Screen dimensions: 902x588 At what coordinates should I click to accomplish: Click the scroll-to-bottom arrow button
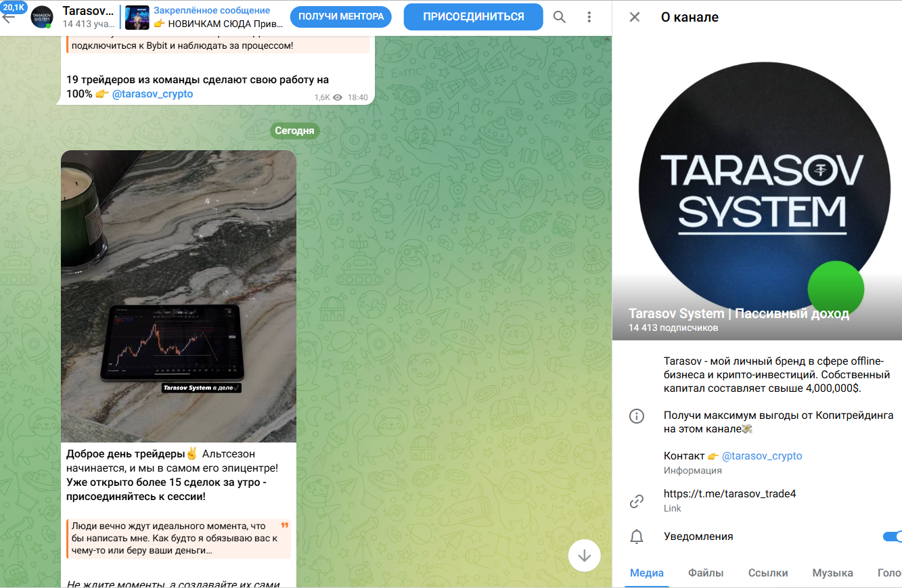tap(583, 556)
